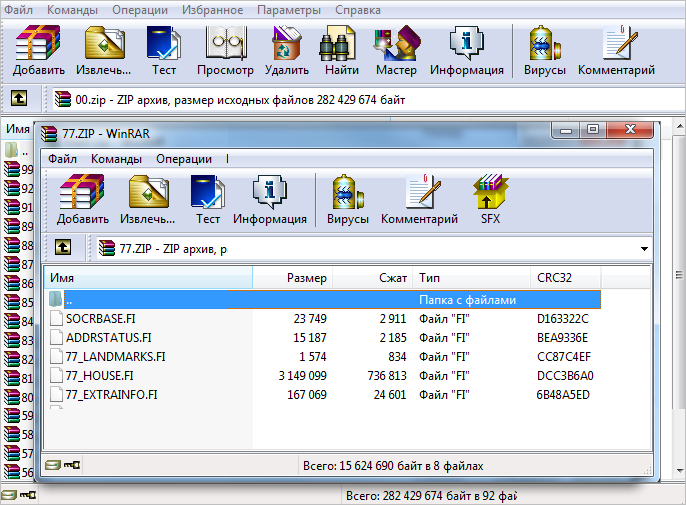Image resolution: width=686 pixels, height=505 pixels.
Task: Click scroll up arrow in 00.zip window
Action: (x=679, y=126)
